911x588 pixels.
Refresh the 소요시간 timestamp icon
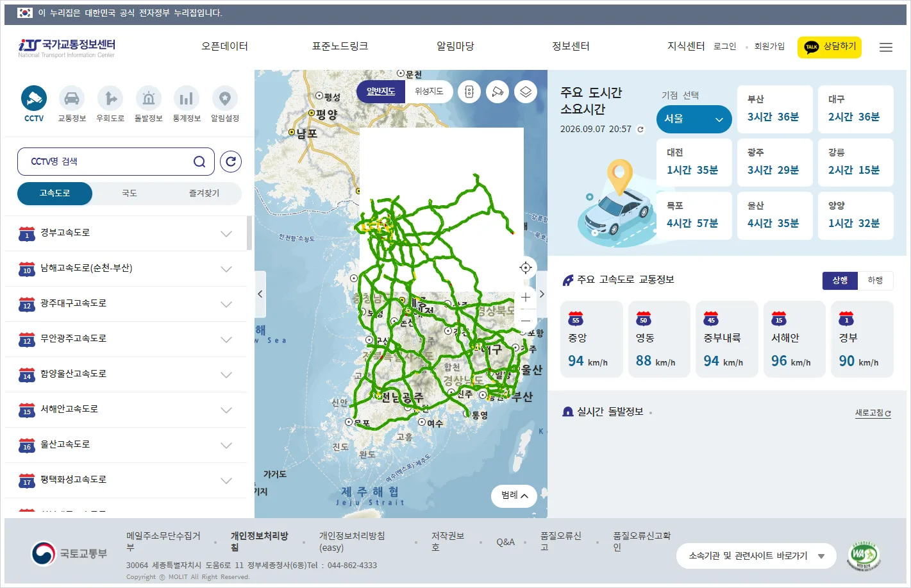point(640,130)
